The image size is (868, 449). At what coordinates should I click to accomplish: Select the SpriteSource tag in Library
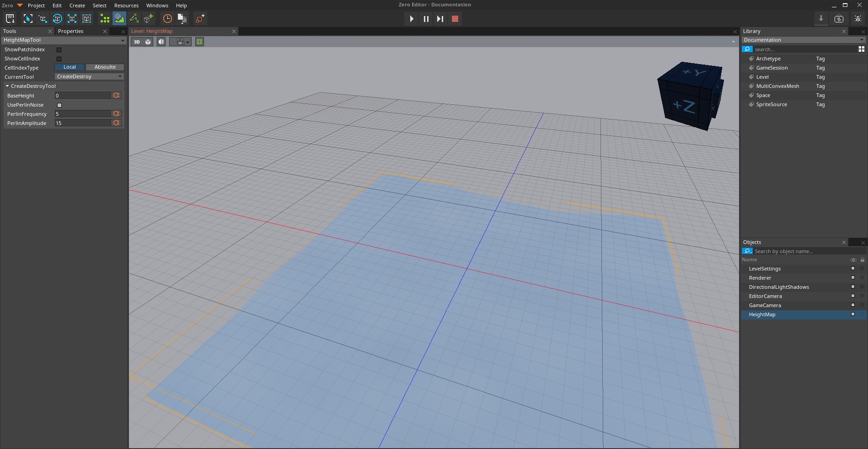click(x=772, y=104)
